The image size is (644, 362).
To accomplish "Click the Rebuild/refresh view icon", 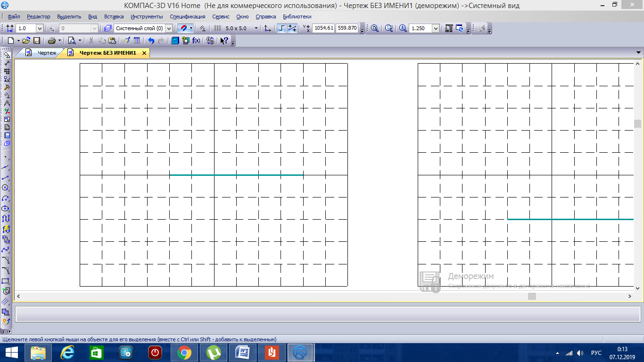I will click(x=459, y=28).
